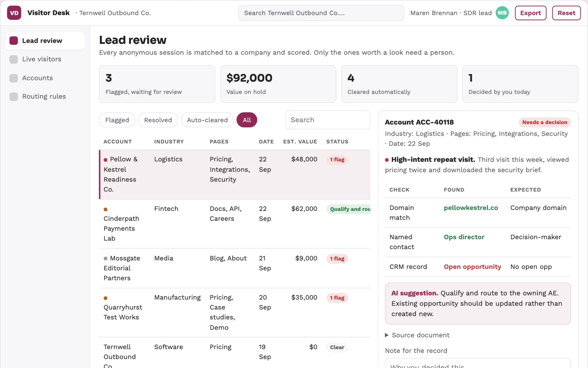Image resolution: width=588 pixels, height=368 pixels.
Task: Click the Lead review sidebar icon
Action: 14,40
